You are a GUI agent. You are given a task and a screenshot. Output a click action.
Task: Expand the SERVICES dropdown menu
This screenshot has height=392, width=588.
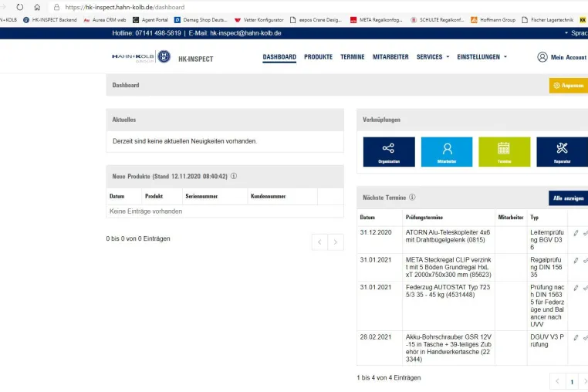tap(433, 57)
